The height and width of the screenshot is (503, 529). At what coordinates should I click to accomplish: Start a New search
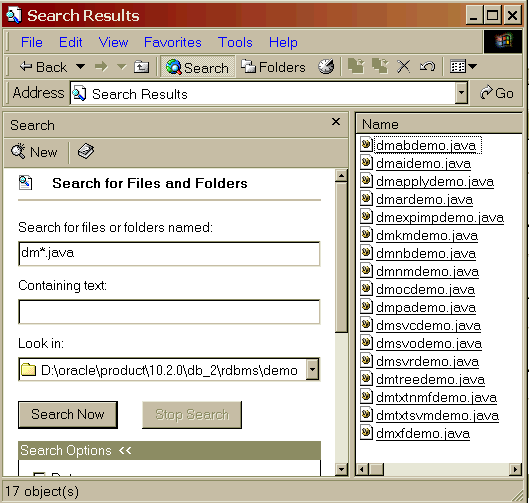click(x=34, y=152)
